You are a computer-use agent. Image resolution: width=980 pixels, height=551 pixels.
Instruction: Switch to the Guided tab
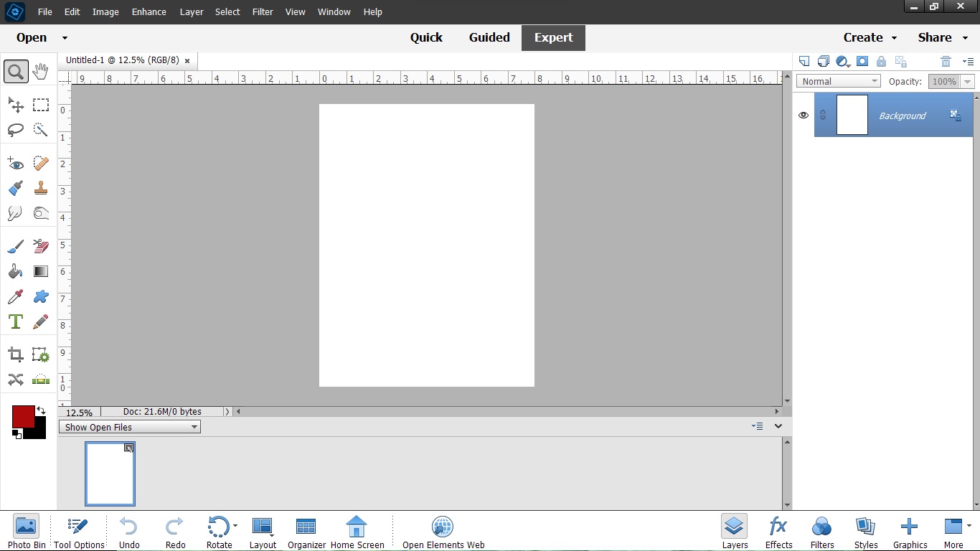point(489,38)
